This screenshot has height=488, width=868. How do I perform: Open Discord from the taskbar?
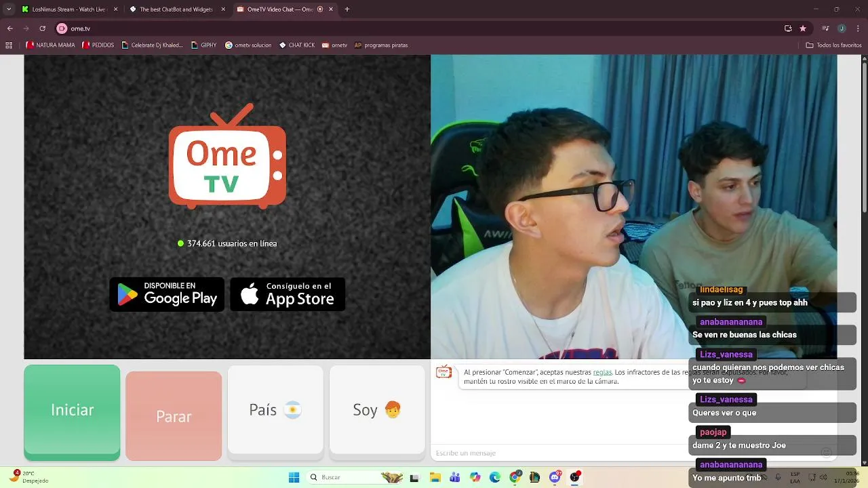pos(555,477)
